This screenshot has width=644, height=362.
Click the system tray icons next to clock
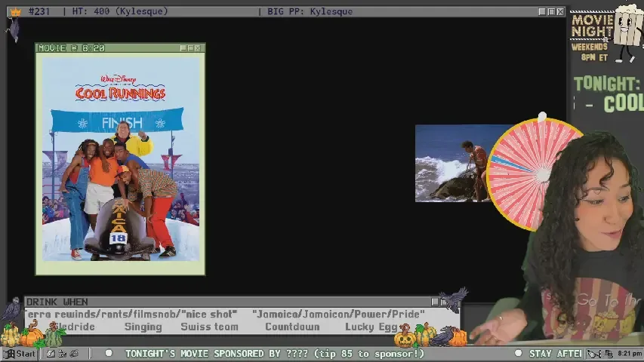[x=602, y=354]
